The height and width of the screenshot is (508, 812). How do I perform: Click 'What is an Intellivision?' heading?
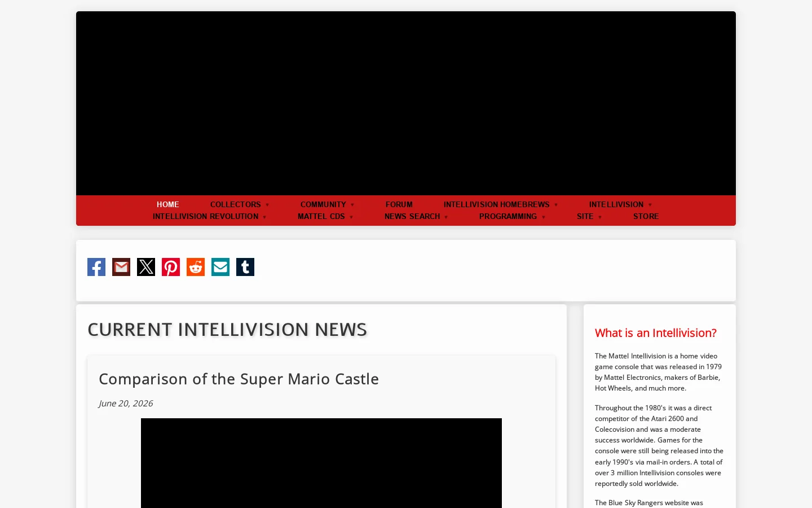click(x=656, y=333)
